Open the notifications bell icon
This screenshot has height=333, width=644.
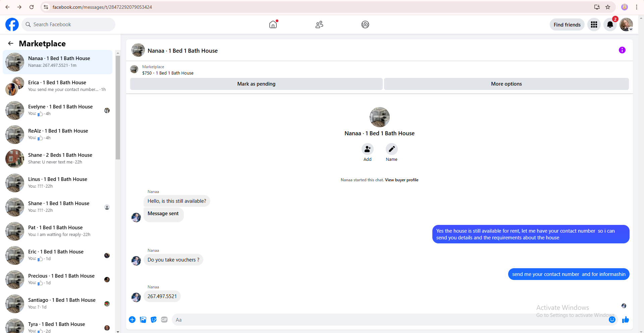[610, 25]
